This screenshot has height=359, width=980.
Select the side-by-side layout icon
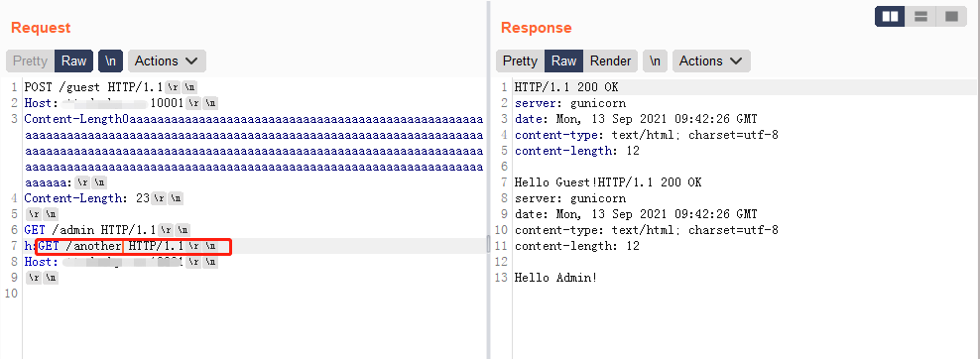[x=889, y=17]
